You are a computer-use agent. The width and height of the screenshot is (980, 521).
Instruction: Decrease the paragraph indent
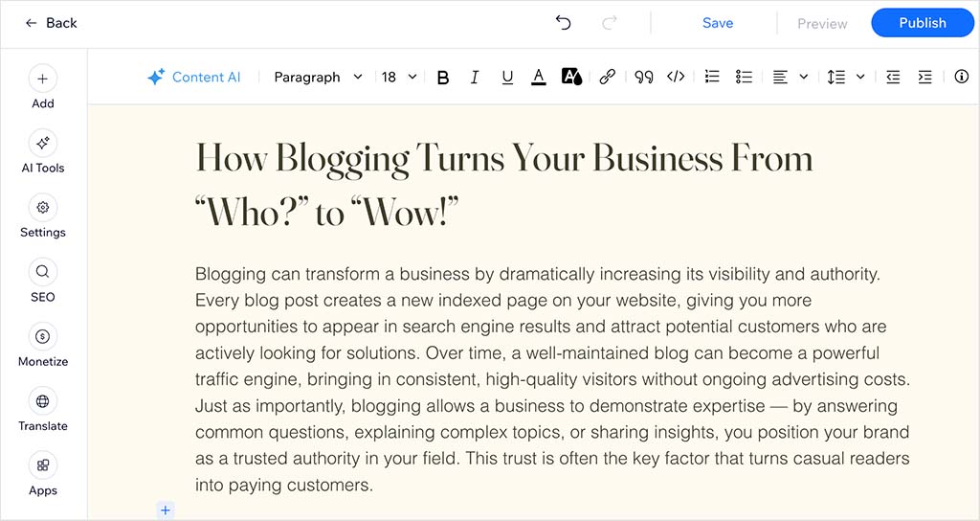pos(893,77)
